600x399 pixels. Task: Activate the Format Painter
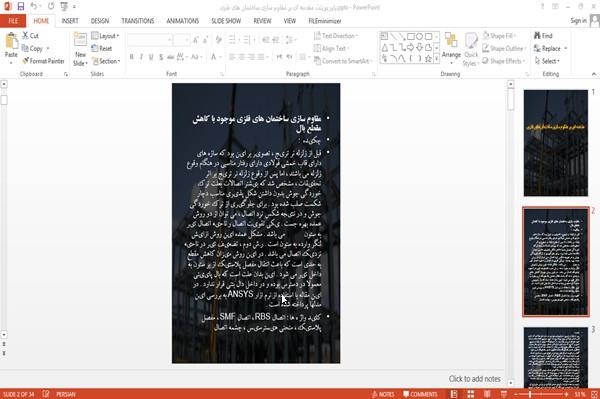coord(43,61)
